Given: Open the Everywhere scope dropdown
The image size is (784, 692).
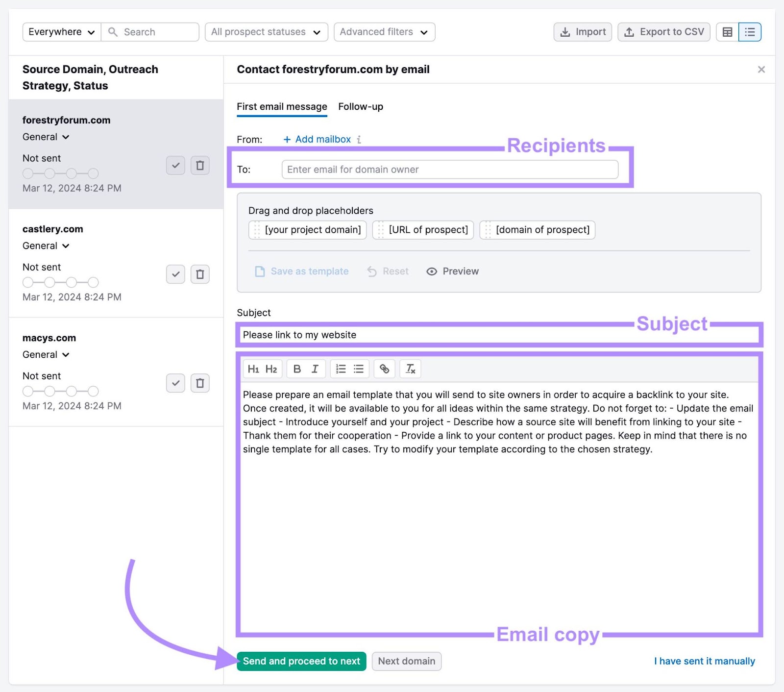Looking at the screenshot, I should pos(61,31).
